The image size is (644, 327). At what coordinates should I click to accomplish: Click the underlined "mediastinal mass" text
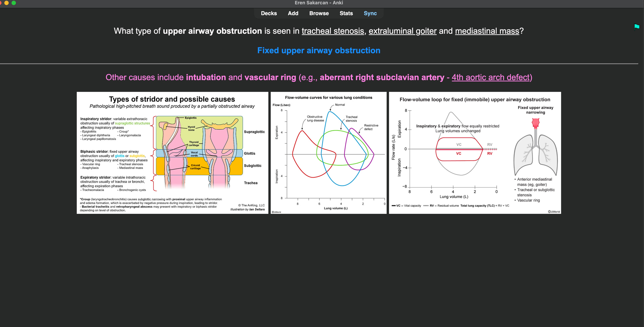487,31
